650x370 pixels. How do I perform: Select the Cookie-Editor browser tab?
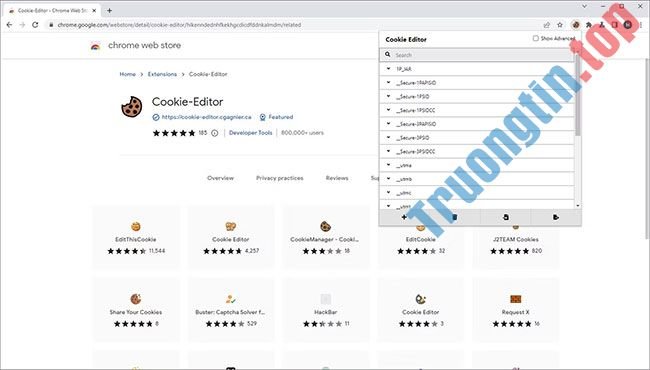(x=53, y=10)
